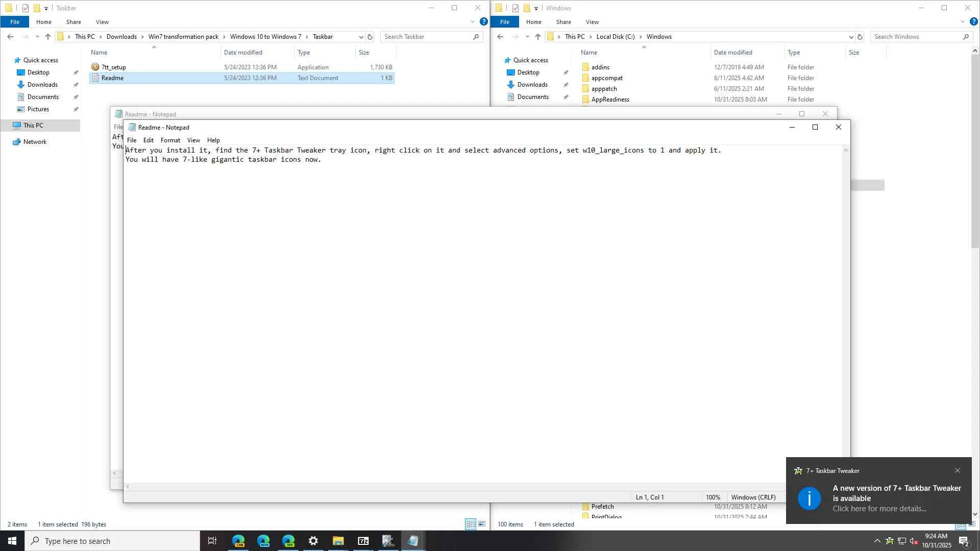Image resolution: width=980 pixels, height=551 pixels.
Task: Open 7-Zip from the taskbar
Action: pyautogui.click(x=363, y=541)
